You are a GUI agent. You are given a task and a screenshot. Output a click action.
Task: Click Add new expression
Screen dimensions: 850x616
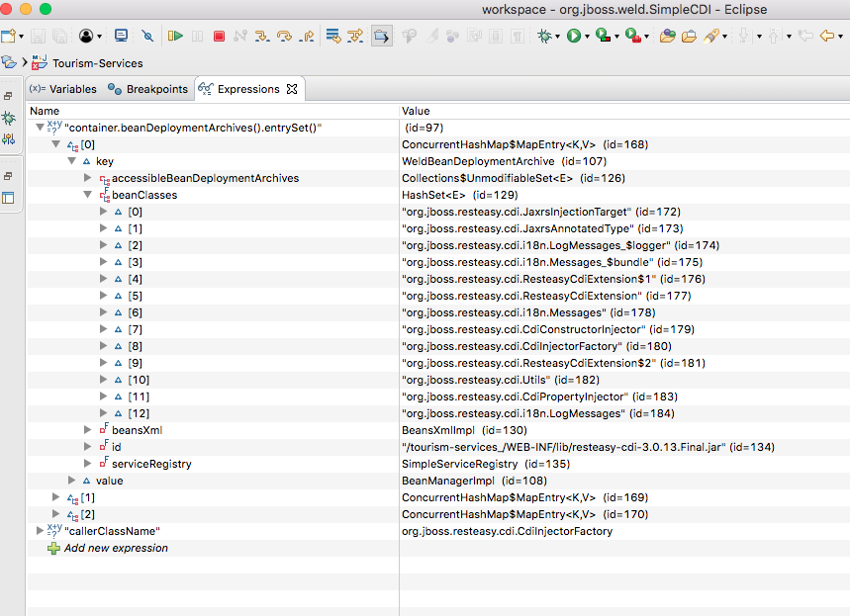coord(116,548)
